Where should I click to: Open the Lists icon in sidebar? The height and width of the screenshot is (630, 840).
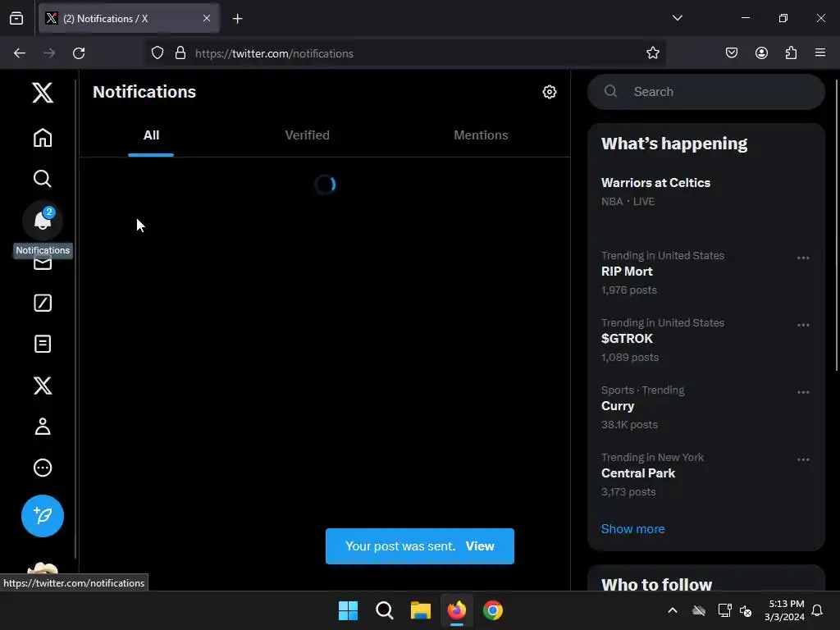(43, 344)
